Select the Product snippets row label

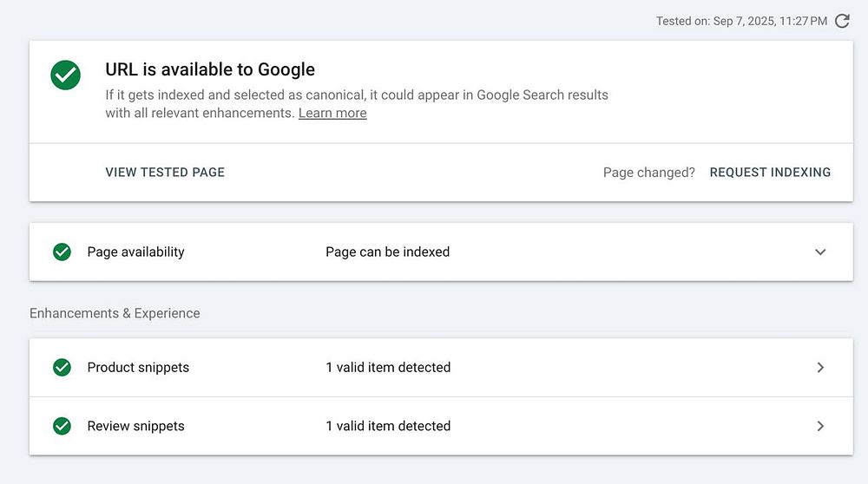138,367
